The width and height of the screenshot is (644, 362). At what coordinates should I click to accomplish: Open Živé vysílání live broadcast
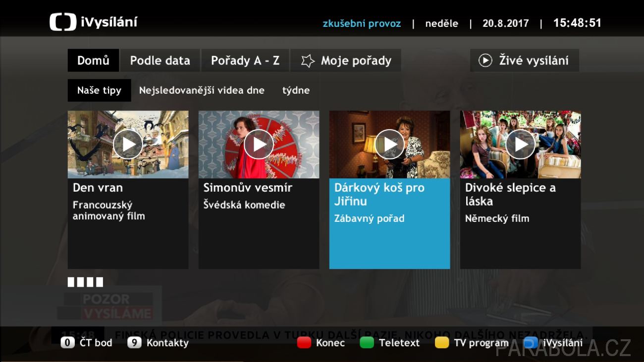(524, 60)
